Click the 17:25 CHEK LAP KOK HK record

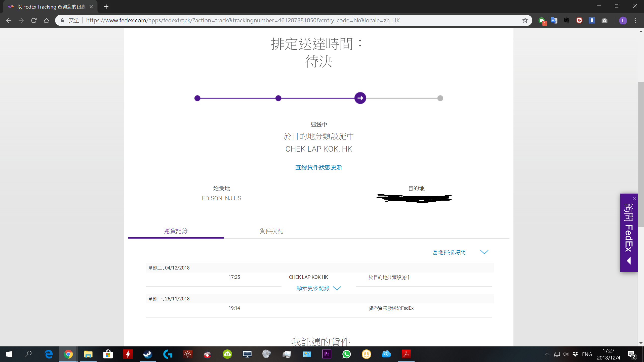pos(319,277)
